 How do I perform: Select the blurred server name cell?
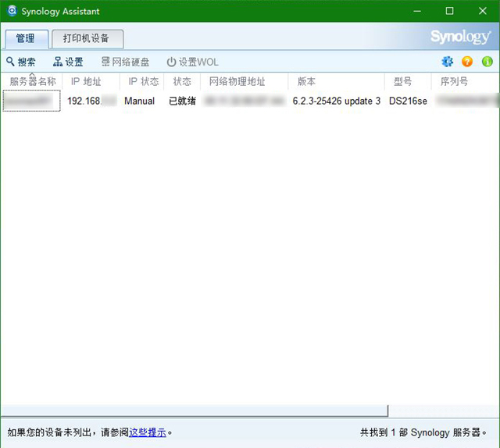[31, 101]
